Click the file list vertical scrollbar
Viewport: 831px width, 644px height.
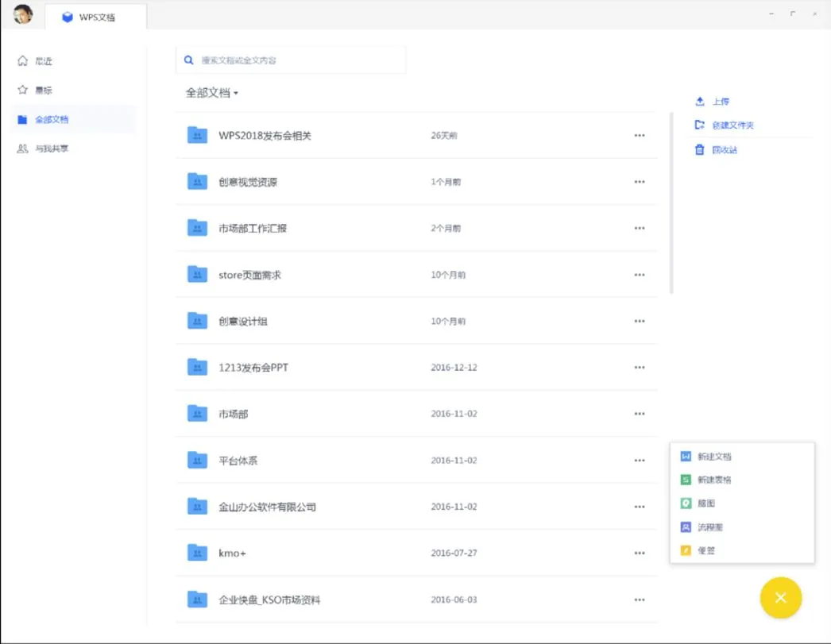coord(671,202)
